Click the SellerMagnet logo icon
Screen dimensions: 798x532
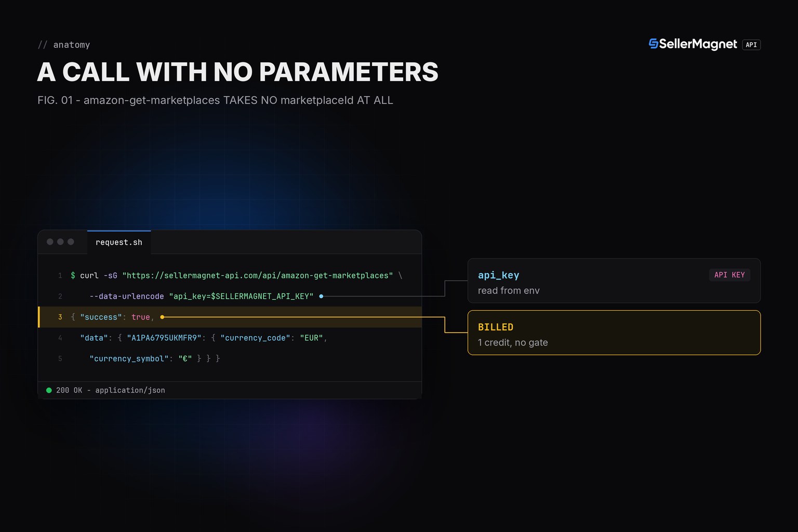coord(654,44)
